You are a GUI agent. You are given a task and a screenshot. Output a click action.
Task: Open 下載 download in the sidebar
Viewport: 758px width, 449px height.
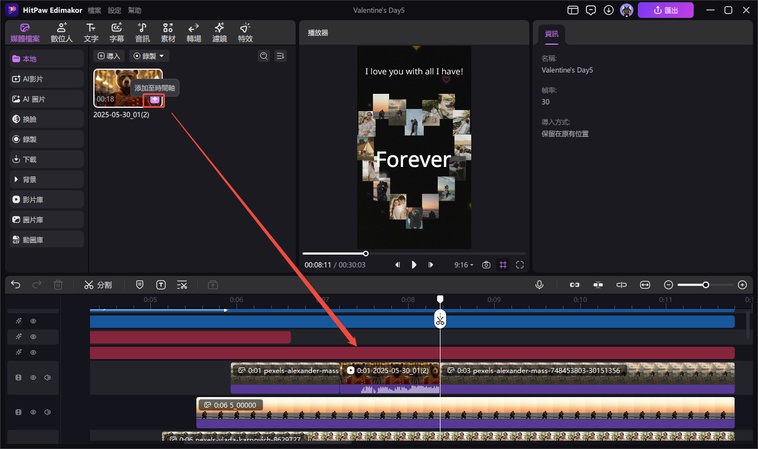tap(46, 159)
